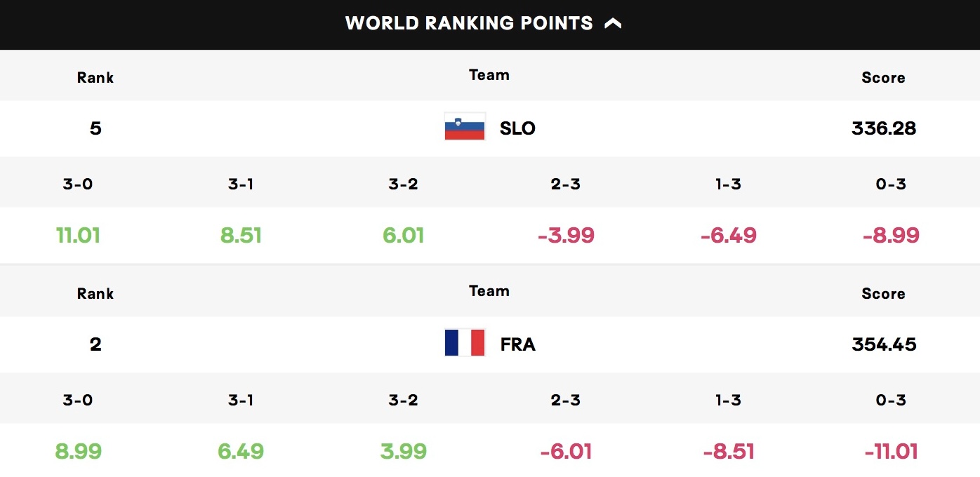Click the Score header above France's score
Image resolution: width=980 pixels, height=477 pixels.
(x=883, y=294)
